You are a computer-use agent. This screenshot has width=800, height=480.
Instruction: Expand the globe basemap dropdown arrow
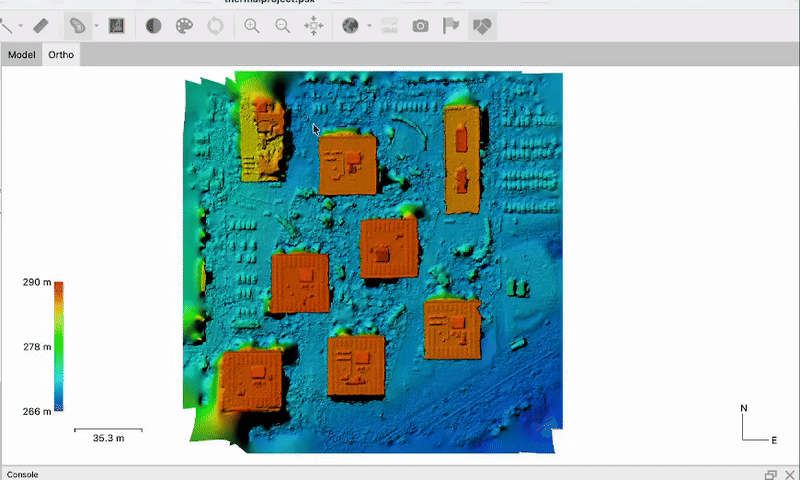tap(369, 26)
